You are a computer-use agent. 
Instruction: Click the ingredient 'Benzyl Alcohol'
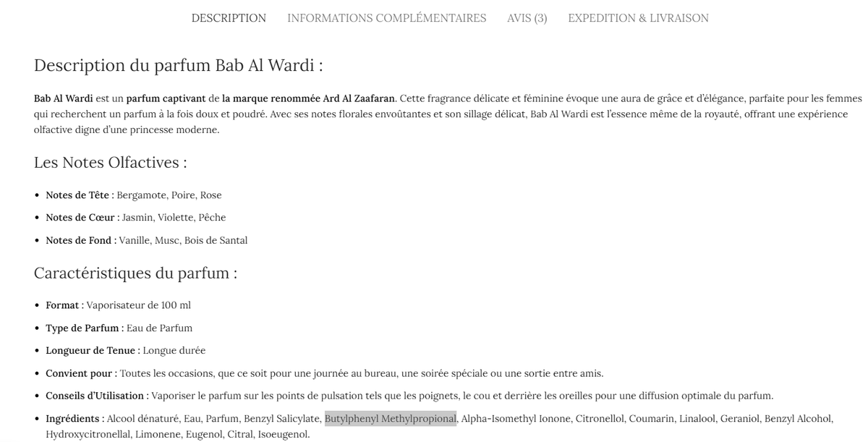[x=798, y=419]
